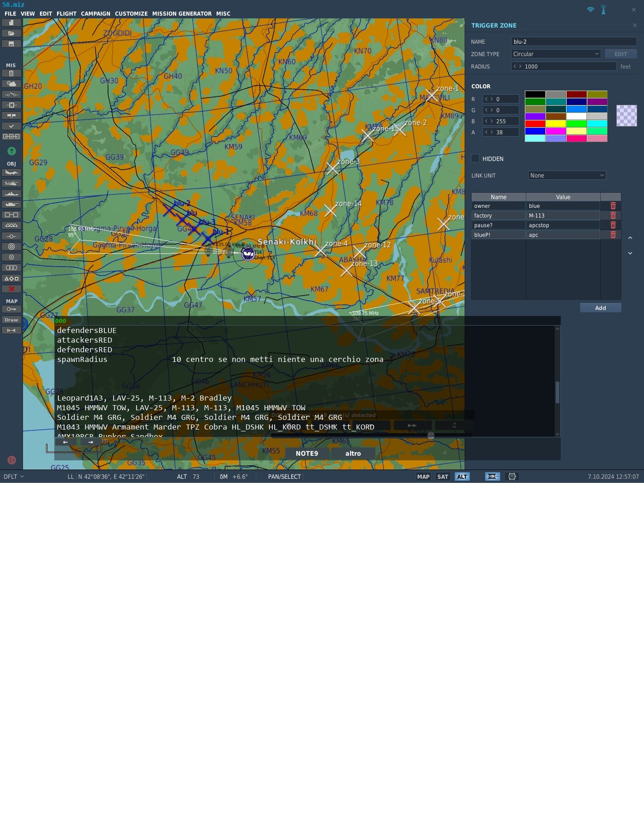Image resolution: width=644 pixels, height=837 pixels.
Task: Open the FLIGHT menu
Action: pos(66,14)
